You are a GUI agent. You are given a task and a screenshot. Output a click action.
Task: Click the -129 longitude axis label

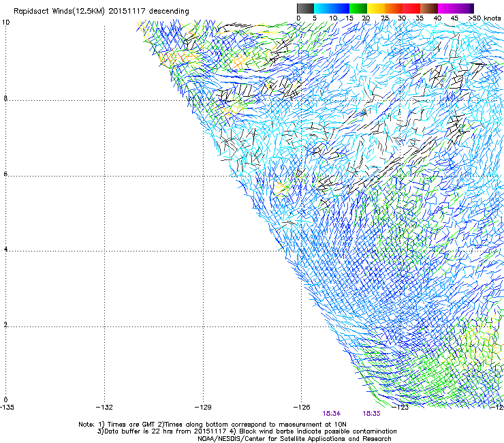click(203, 408)
